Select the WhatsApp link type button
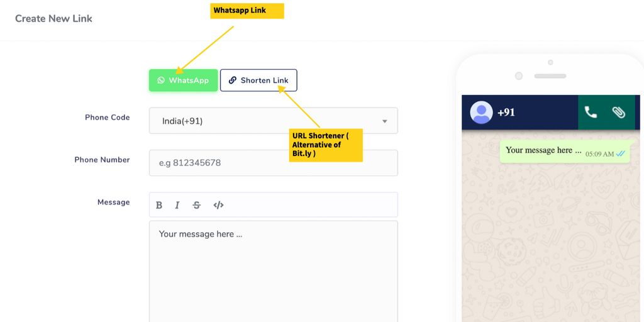This screenshot has width=644, height=322. click(x=183, y=80)
